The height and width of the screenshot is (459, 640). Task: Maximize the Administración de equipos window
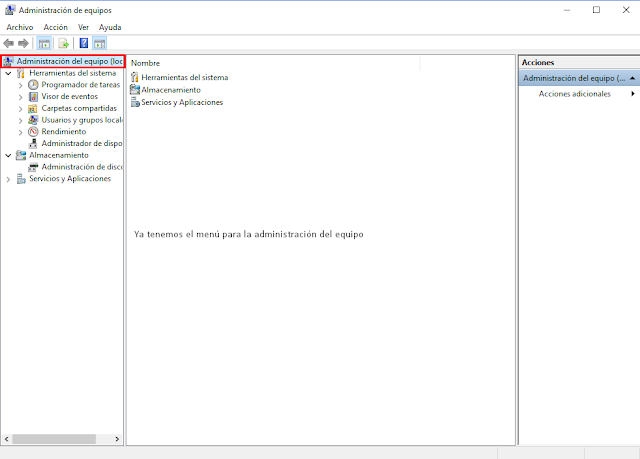click(596, 10)
